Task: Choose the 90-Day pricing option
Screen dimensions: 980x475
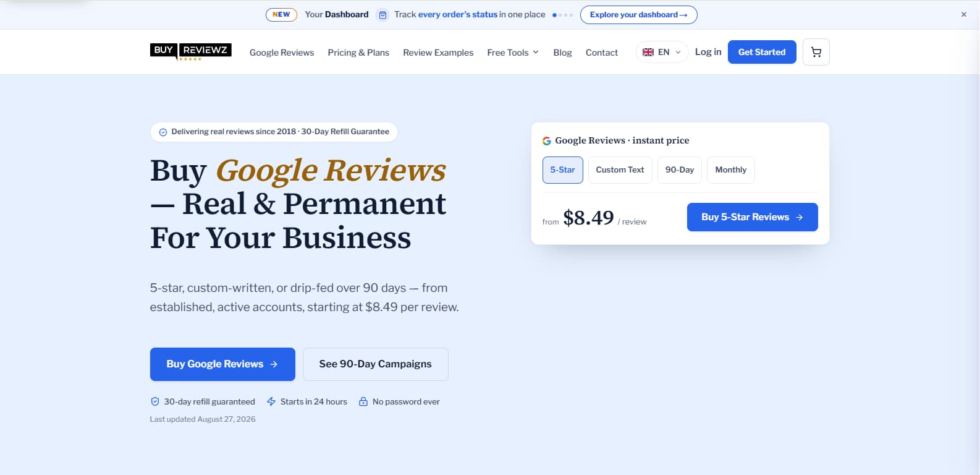Action: click(x=680, y=170)
